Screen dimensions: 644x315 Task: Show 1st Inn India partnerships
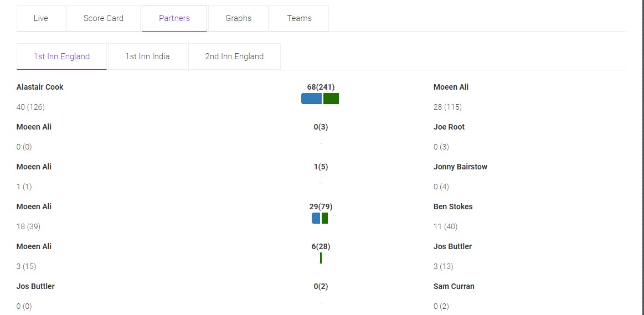pos(147,56)
